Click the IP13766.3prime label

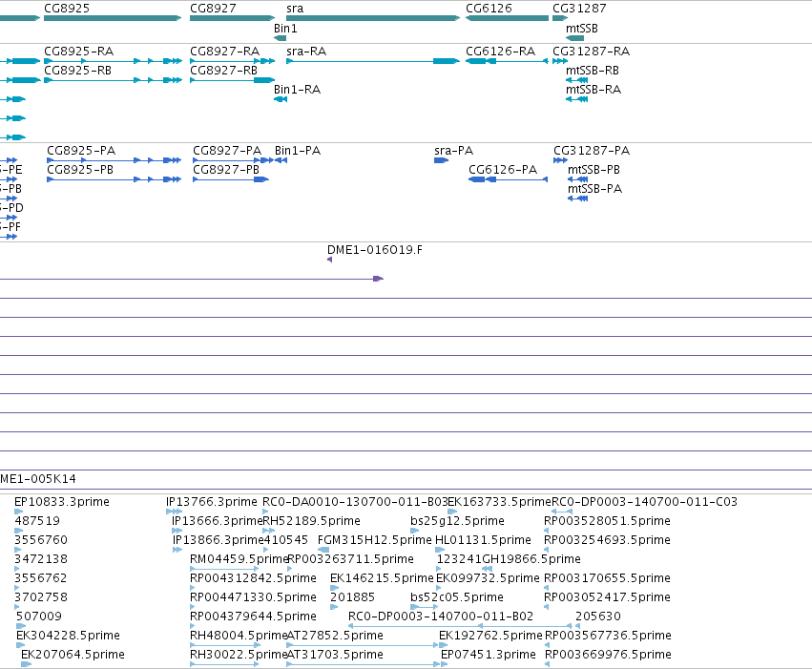coord(212,502)
